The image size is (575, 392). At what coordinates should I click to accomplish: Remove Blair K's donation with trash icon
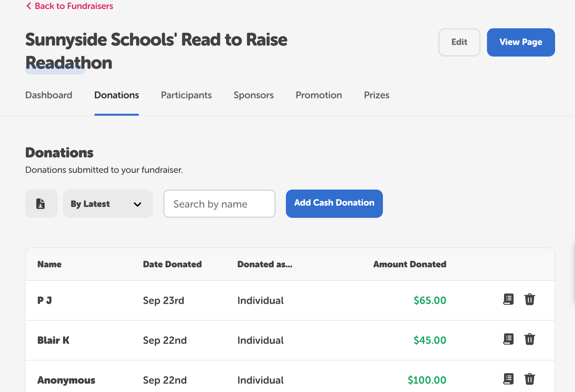coord(530,339)
